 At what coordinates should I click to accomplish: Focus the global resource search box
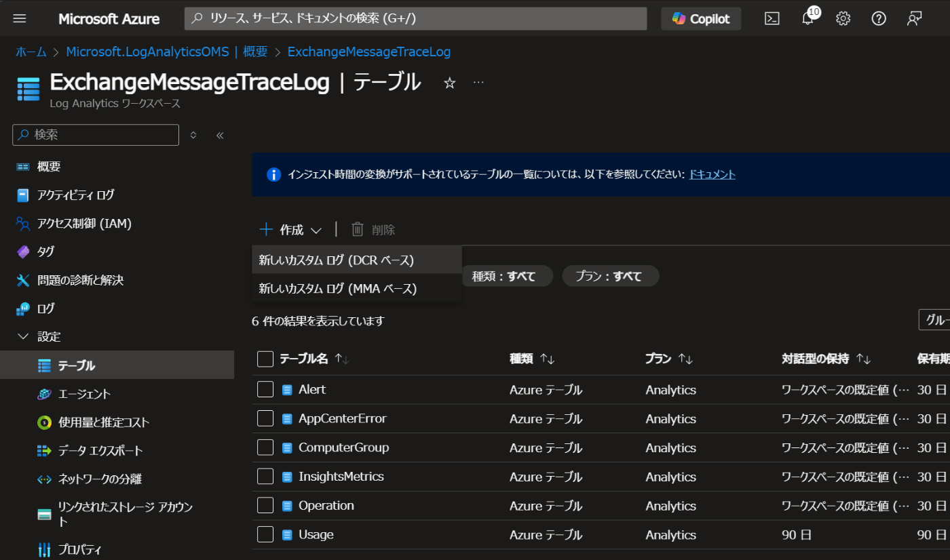[x=415, y=19]
